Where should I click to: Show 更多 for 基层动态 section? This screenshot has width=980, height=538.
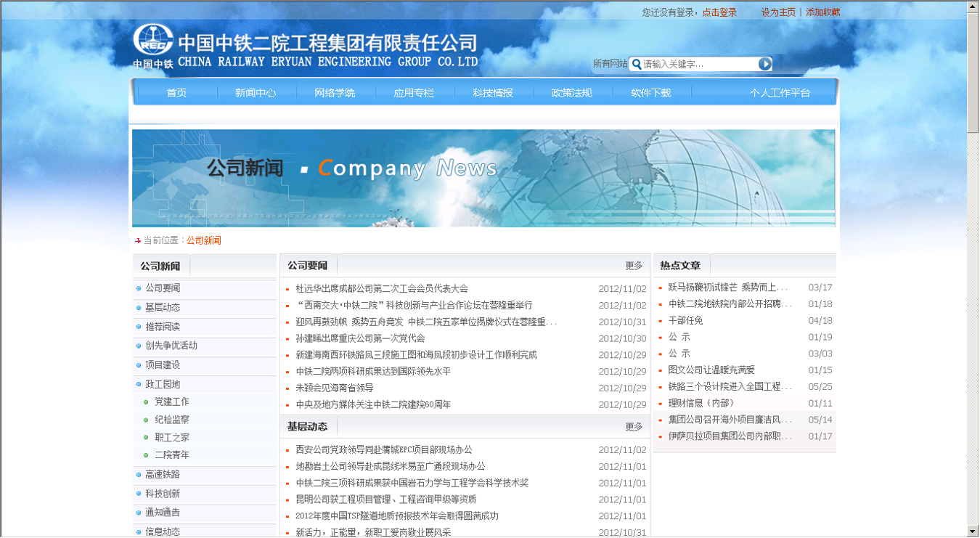click(634, 427)
